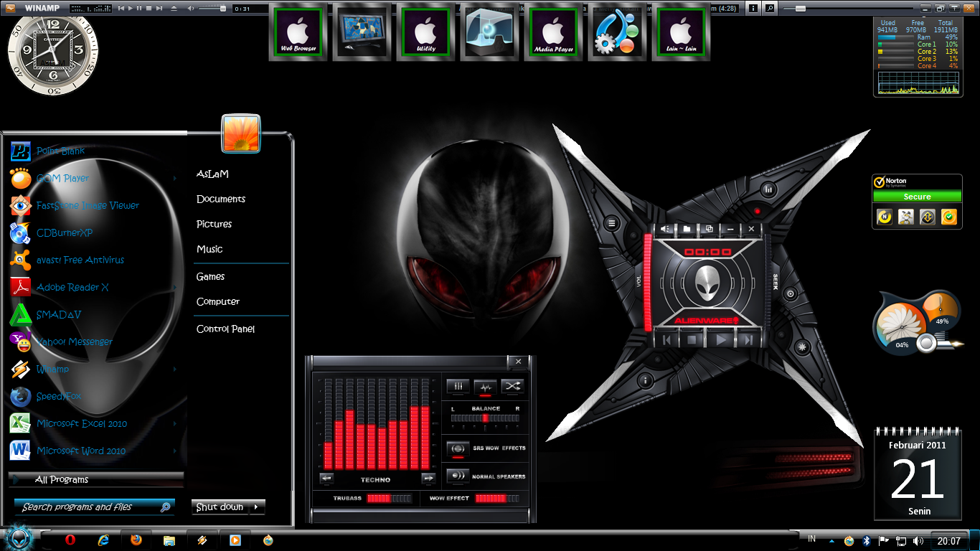Click the Shut down button
The height and width of the screenshot is (551, 980).
click(x=221, y=507)
